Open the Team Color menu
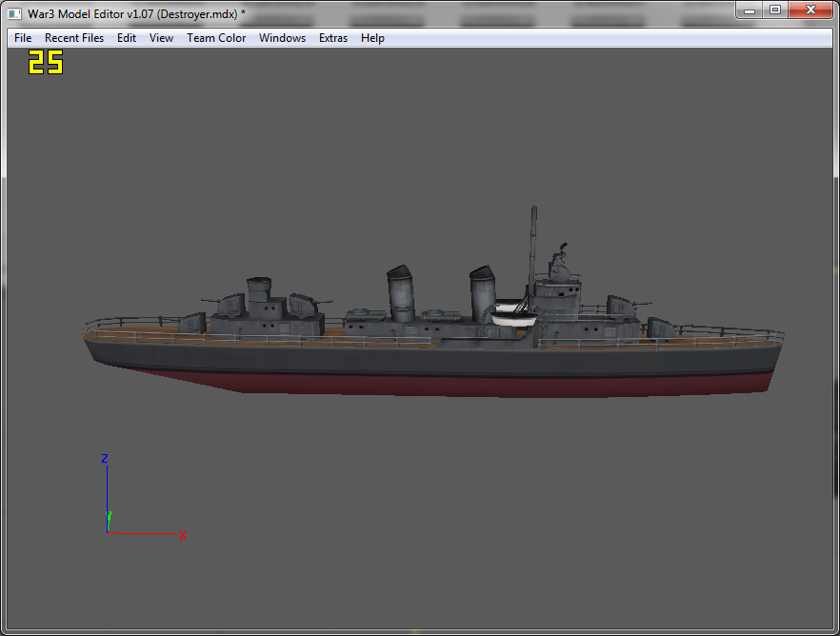This screenshot has width=840, height=636. (216, 38)
